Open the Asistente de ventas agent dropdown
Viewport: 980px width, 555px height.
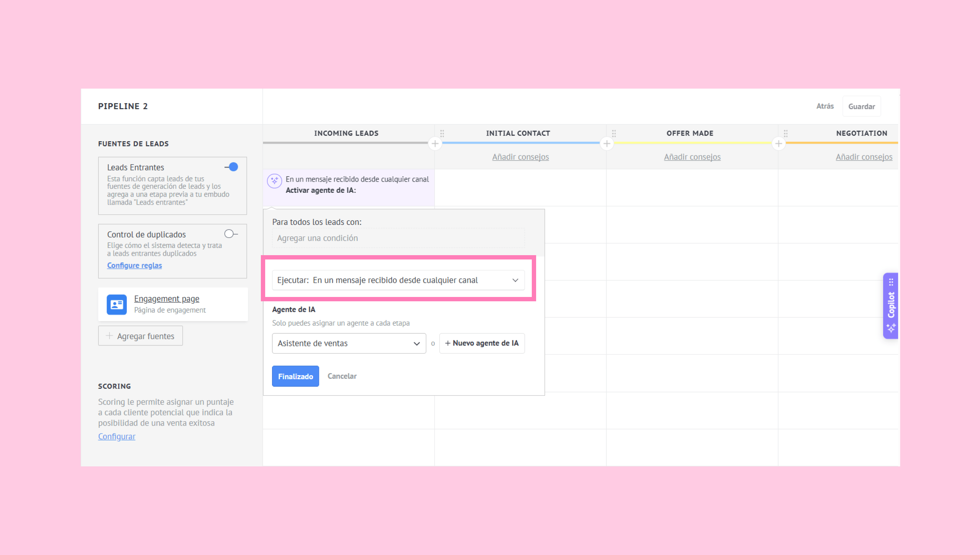349,343
